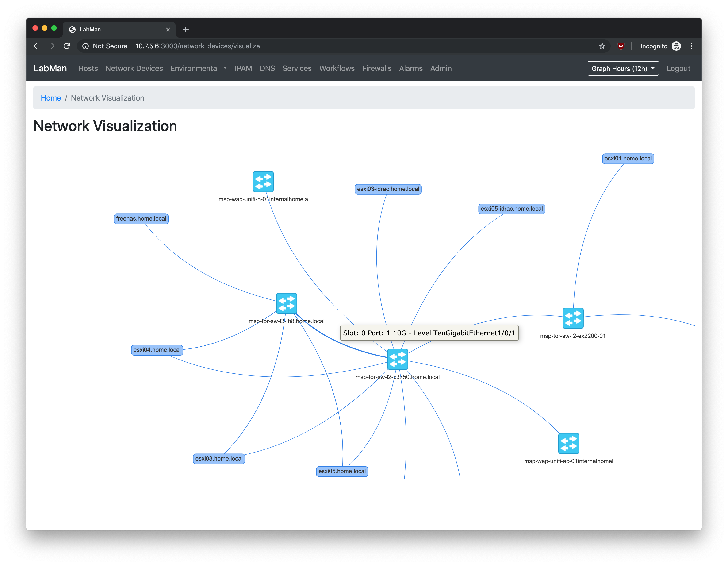Open the Graph Hours (12h) dropdown

623,68
